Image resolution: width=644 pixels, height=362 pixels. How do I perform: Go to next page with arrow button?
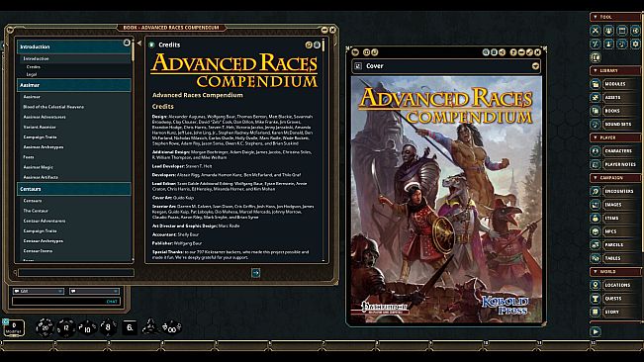[255, 273]
